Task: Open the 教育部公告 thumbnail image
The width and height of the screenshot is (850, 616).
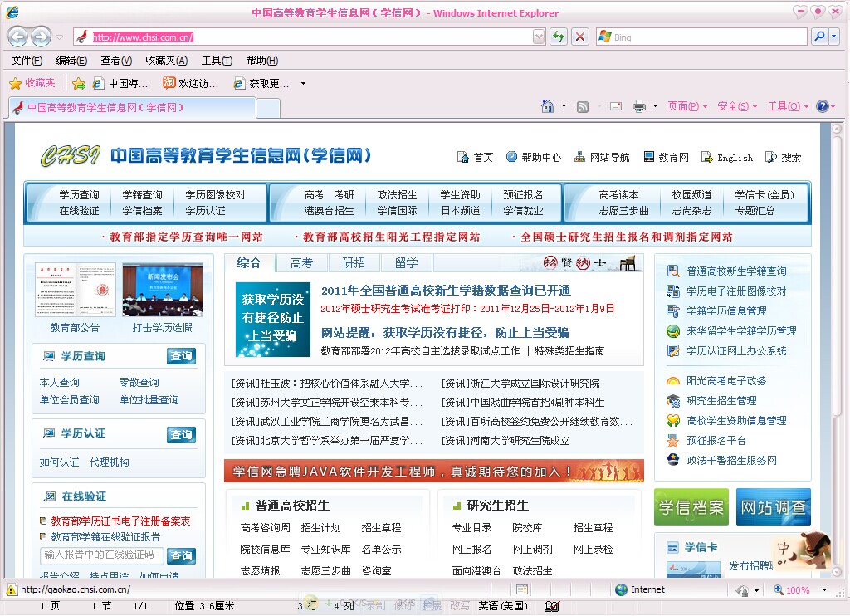Action: (76, 290)
